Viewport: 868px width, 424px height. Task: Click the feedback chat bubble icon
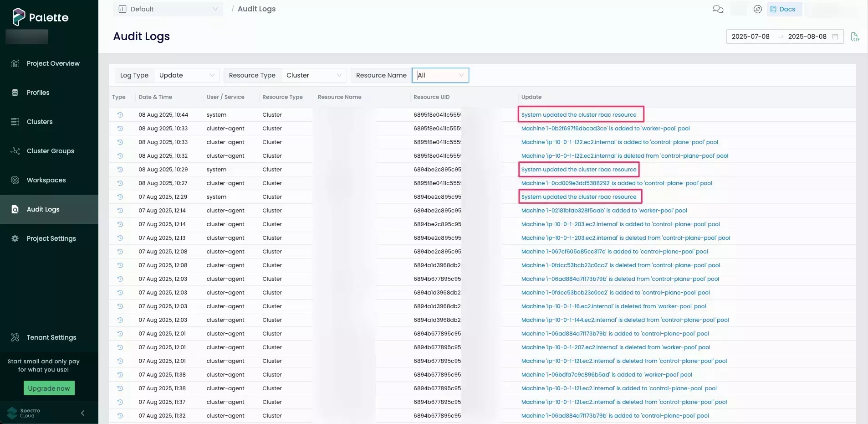pyautogui.click(x=718, y=9)
